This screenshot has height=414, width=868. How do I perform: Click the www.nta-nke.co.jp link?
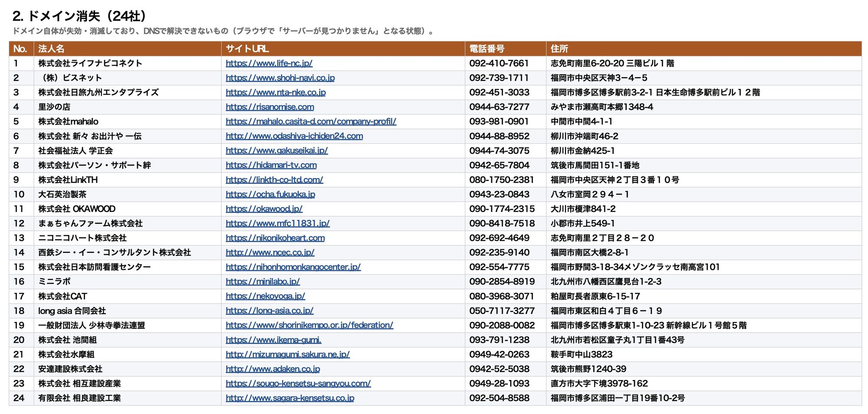(276, 93)
